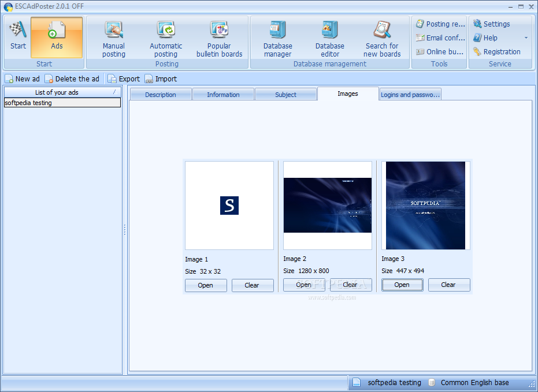The width and height of the screenshot is (538, 392).
Task: Click the Image 2 thumbnail preview
Action: point(327,206)
